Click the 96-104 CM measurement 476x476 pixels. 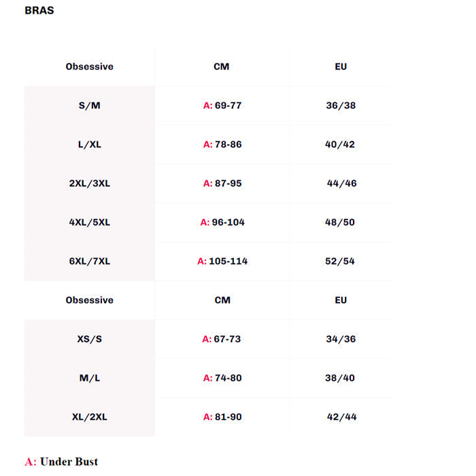[228, 222]
